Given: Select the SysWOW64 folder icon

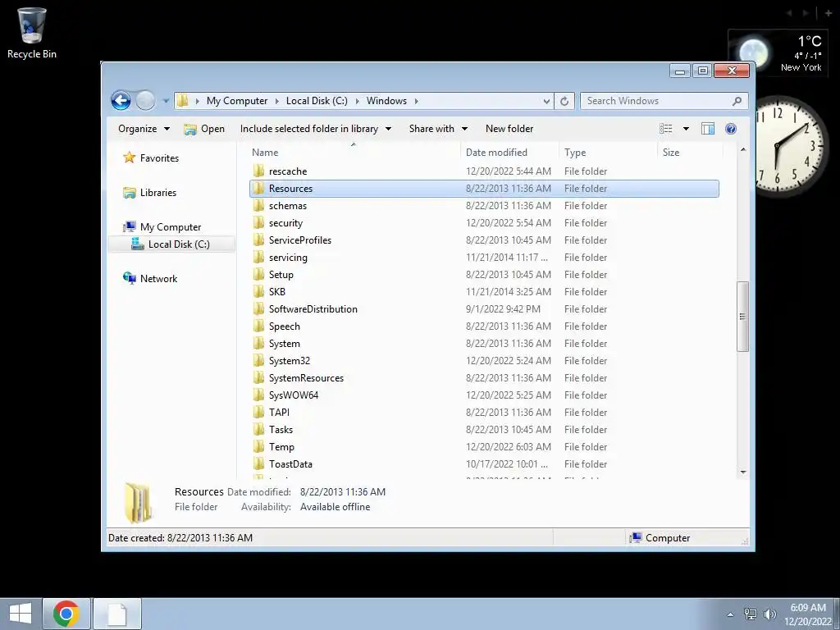Looking at the screenshot, I should click(x=258, y=395).
